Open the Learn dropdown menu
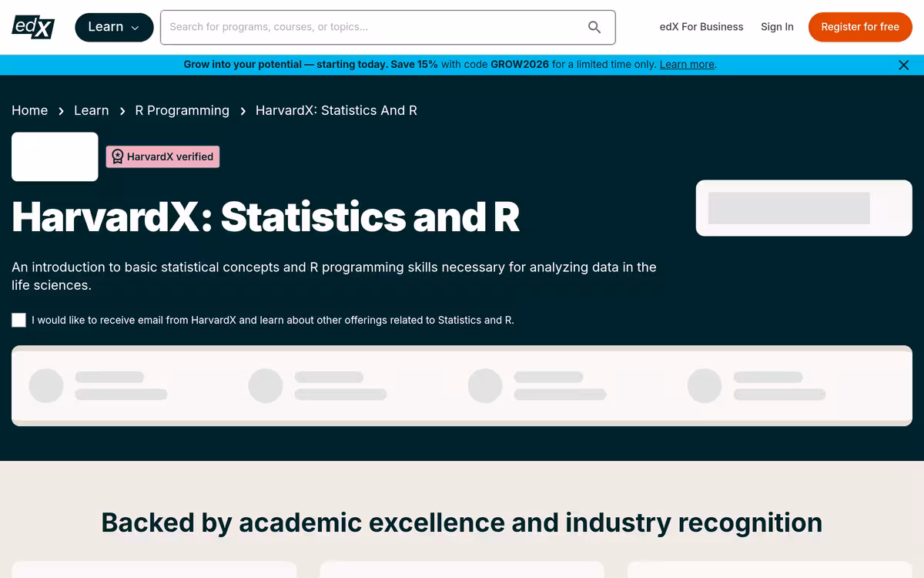 tap(114, 27)
